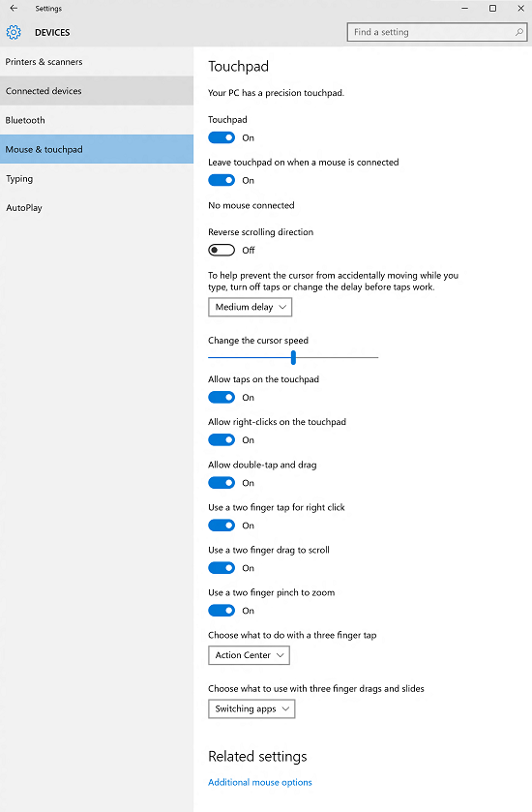
Task: Enable Reverse scrolling direction
Action: (x=222, y=250)
